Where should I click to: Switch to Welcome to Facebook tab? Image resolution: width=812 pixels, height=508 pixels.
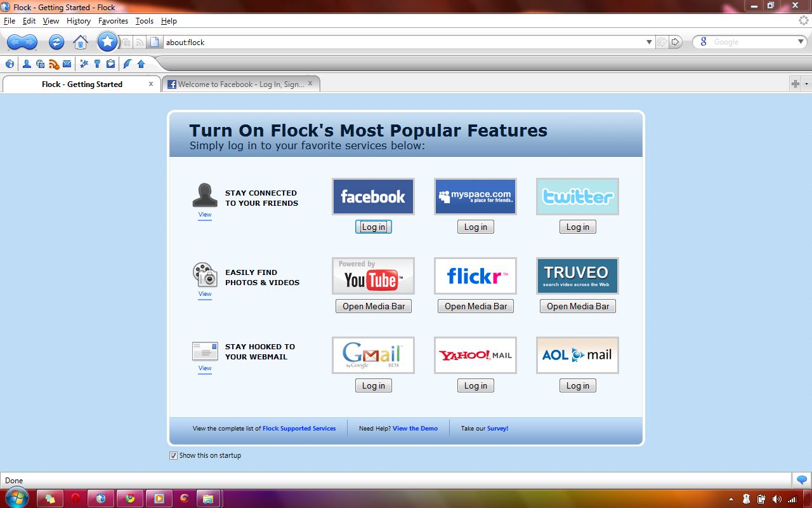click(240, 84)
